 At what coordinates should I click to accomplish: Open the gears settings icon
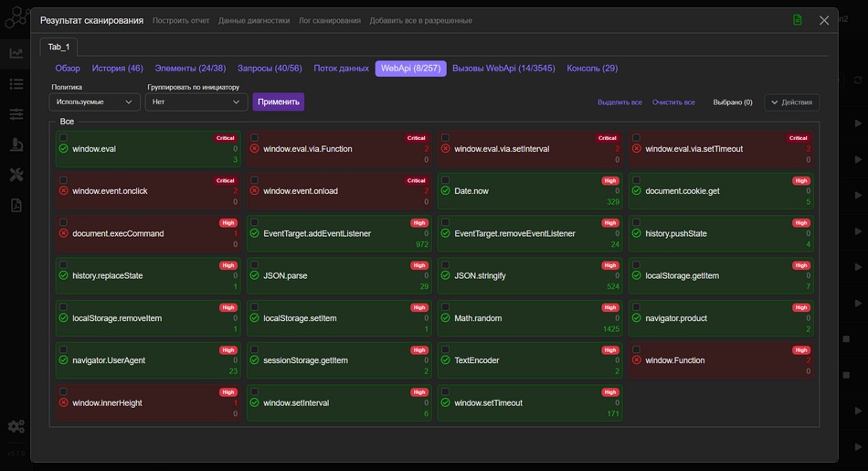(16, 426)
